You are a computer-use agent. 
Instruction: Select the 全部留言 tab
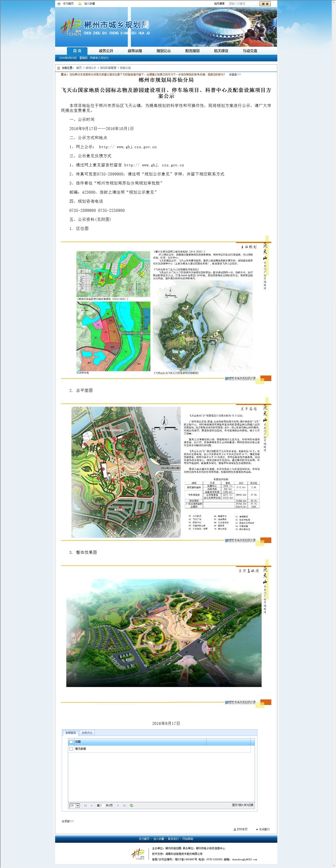click(x=71, y=733)
